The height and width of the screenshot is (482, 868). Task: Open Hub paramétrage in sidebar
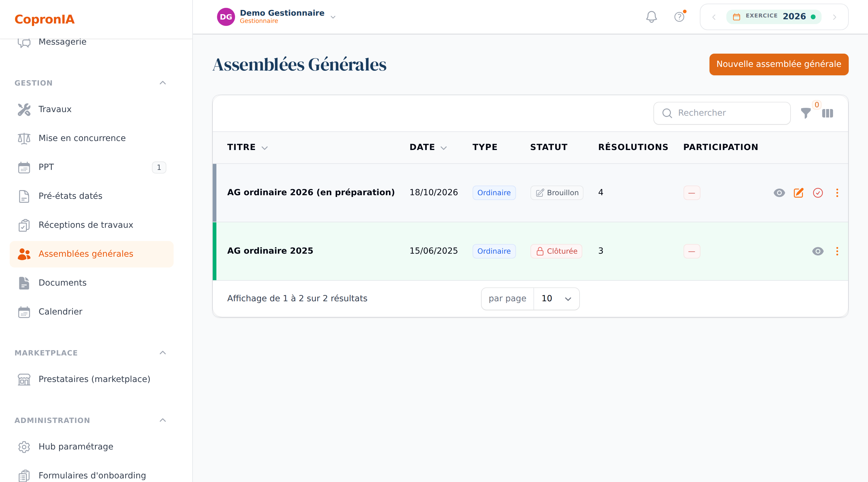pyautogui.click(x=91, y=447)
